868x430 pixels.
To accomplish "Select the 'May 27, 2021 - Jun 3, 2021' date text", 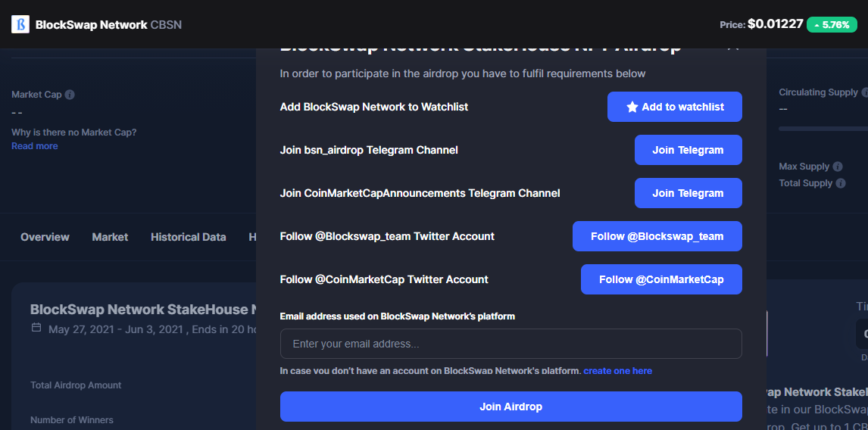I will click(x=116, y=329).
